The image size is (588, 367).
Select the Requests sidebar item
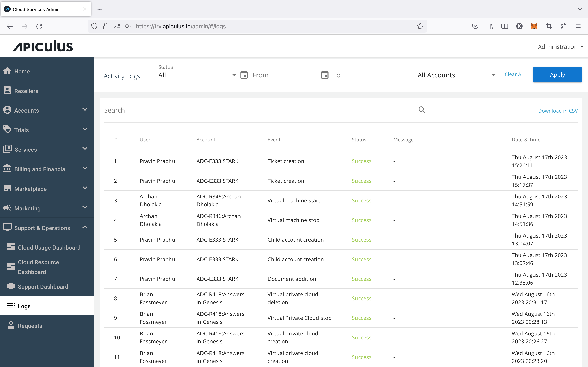(30, 325)
